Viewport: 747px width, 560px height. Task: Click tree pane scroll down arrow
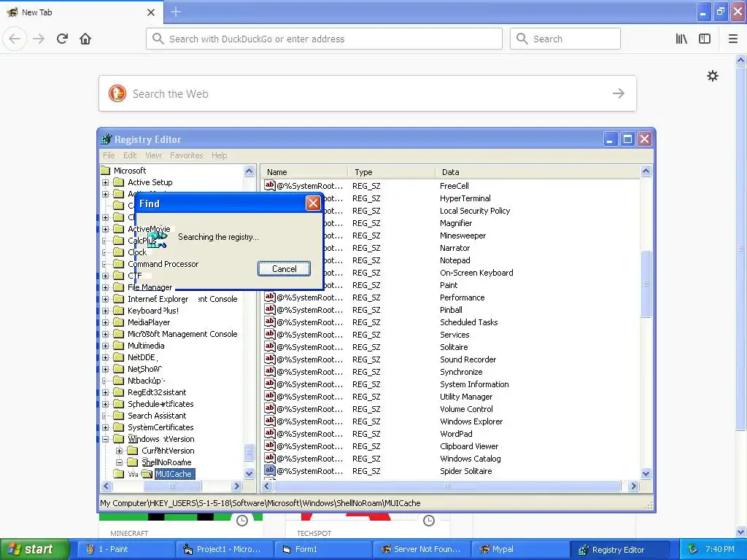249,473
